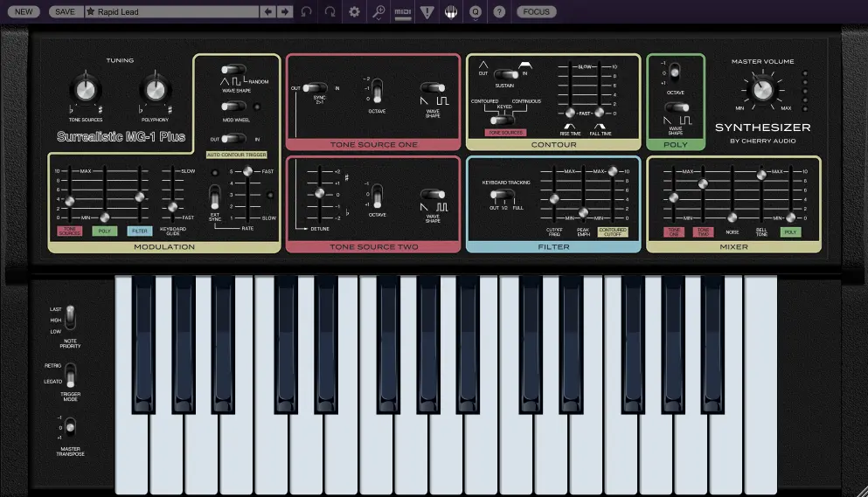
Task: Select the next preset arrow
Action: pos(285,12)
